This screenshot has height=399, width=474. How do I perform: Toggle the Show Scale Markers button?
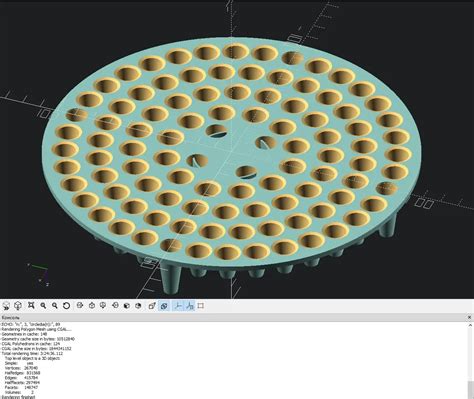tap(190, 305)
